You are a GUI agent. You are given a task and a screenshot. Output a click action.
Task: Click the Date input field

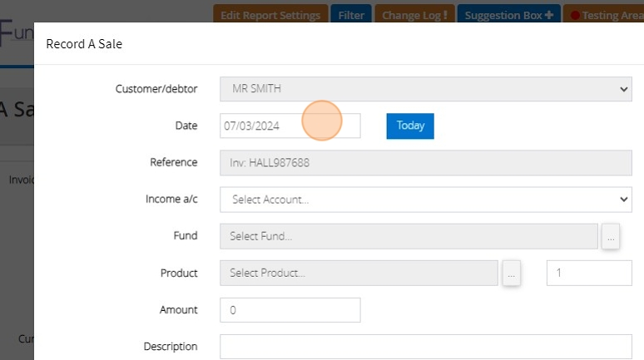click(290, 126)
